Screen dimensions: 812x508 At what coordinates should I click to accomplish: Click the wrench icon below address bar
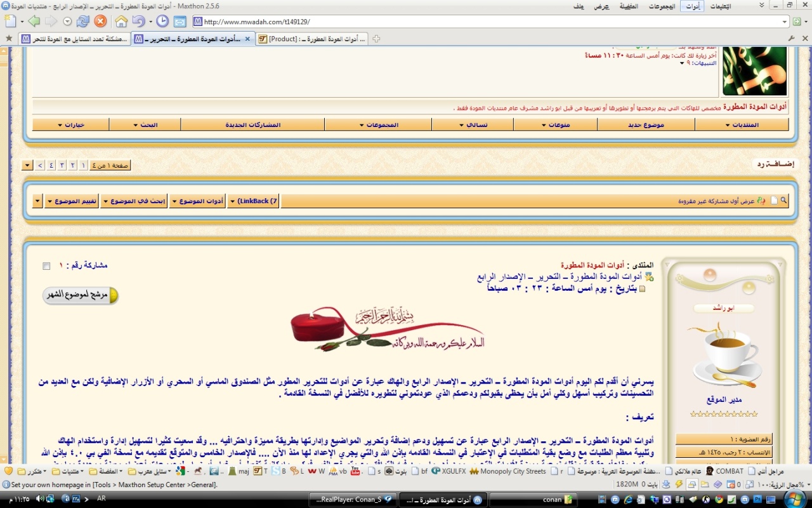point(791,39)
